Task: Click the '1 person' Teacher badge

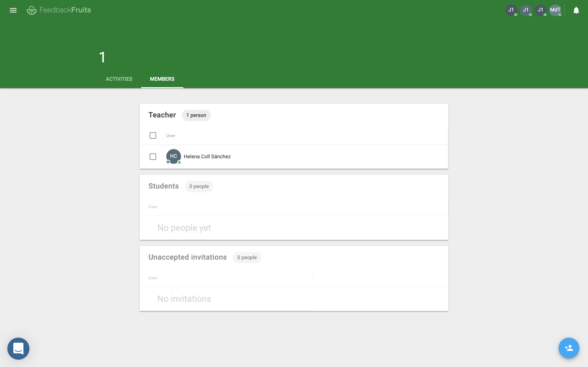Action: tap(196, 115)
